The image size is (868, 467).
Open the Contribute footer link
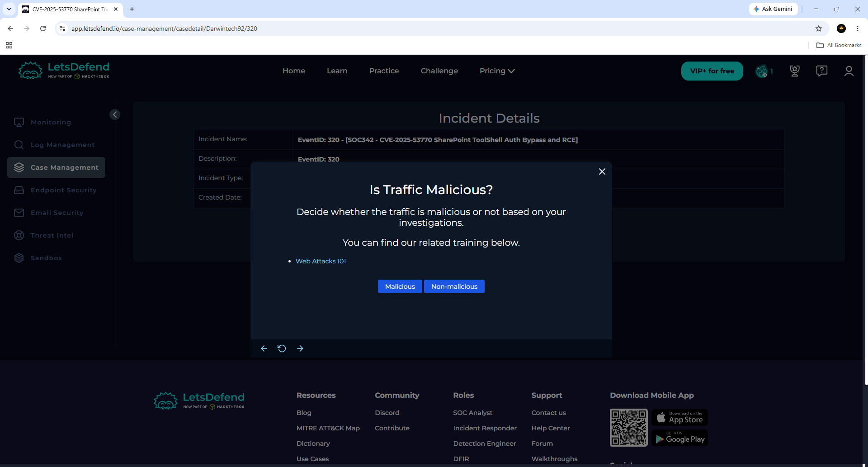(x=392, y=428)
